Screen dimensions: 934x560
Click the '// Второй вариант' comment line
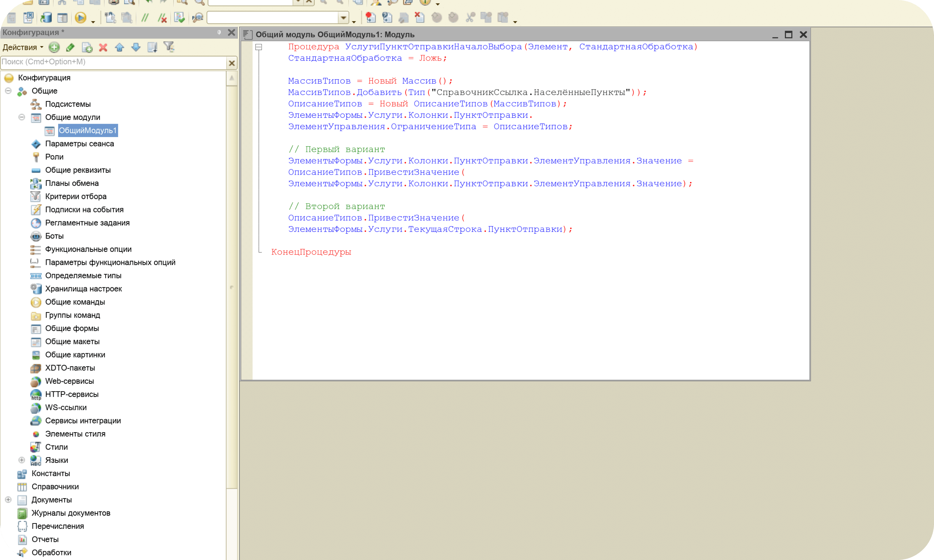pos(336,206)
